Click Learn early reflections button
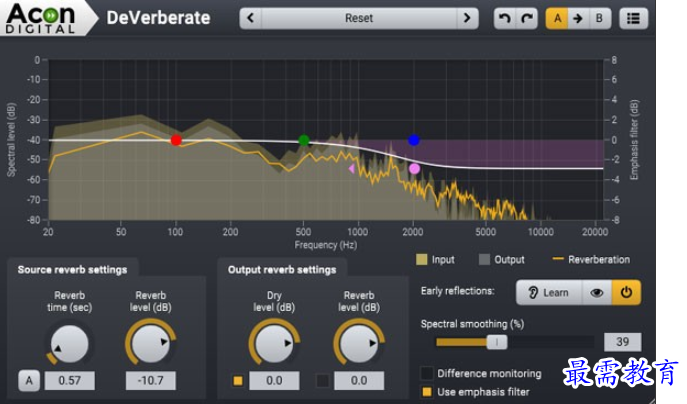 coord(549,293)
